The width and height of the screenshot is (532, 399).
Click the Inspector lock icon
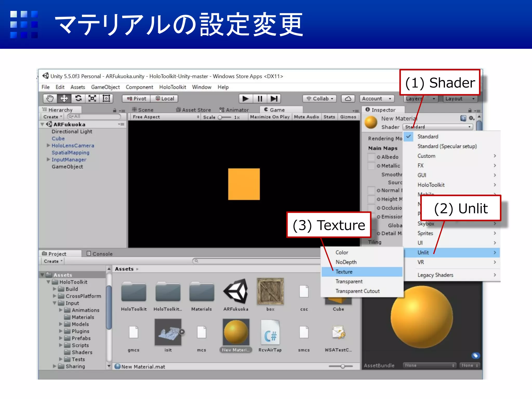[x=470, y=110]
